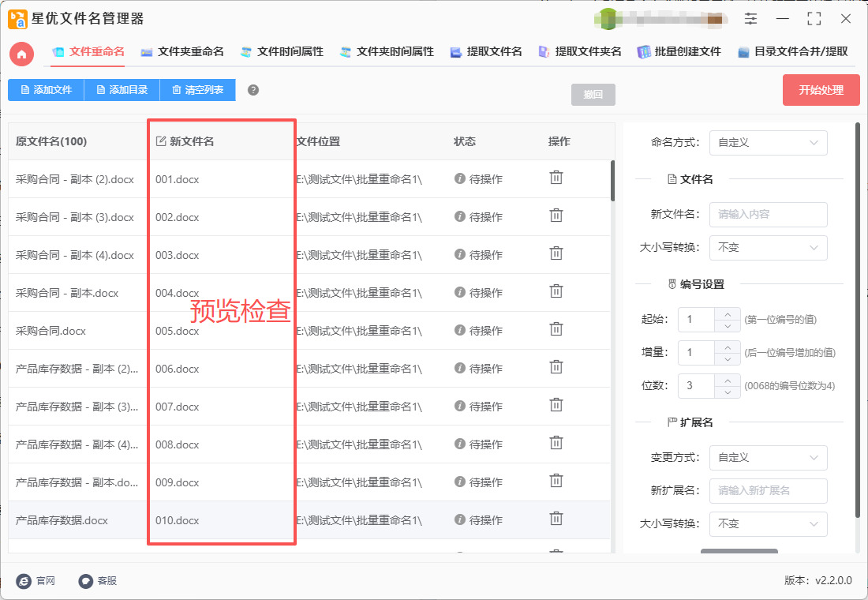Click trash icon for 产品库存数据.docx row
The height and width of the screenshot is (600, 868).
pos(556,519)
